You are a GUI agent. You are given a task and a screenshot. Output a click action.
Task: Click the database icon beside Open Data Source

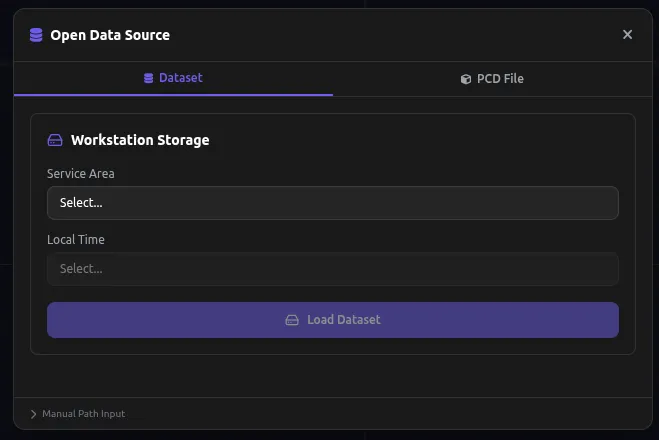[36, 35]
